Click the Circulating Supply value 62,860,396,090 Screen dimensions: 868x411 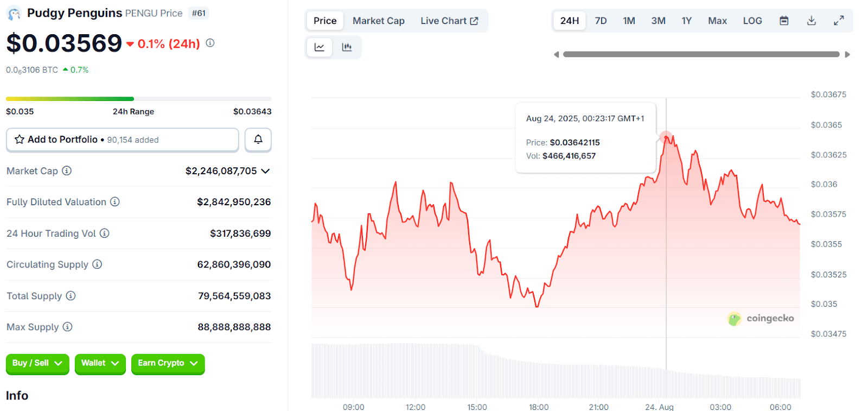click(x=234, y=264)
